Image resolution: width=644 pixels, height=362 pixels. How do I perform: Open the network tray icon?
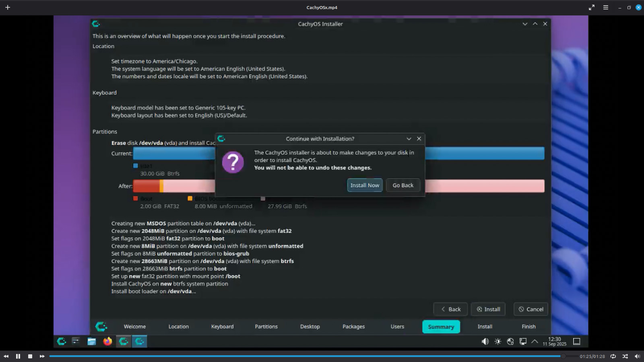[510, 341]
